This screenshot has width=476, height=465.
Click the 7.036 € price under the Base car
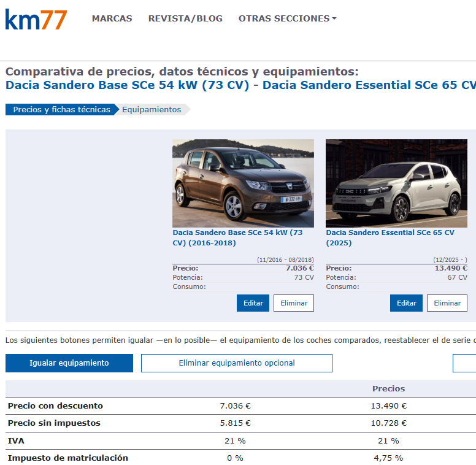(300, 268)
